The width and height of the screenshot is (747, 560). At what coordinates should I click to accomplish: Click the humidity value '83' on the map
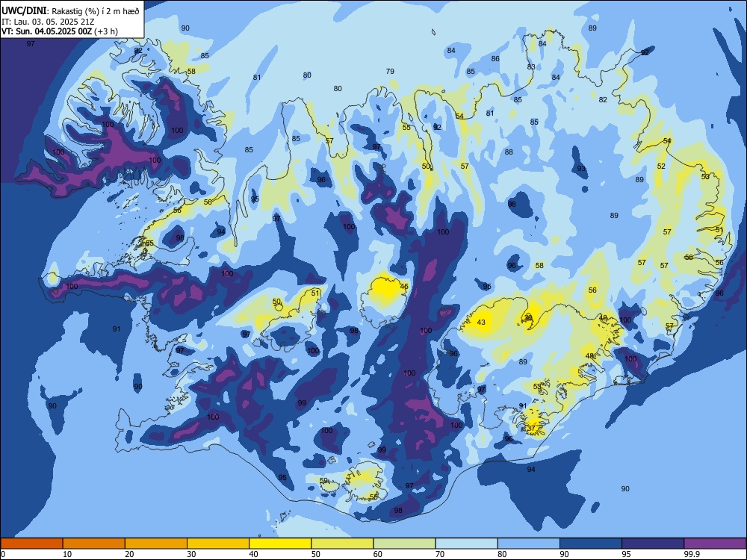531,67
